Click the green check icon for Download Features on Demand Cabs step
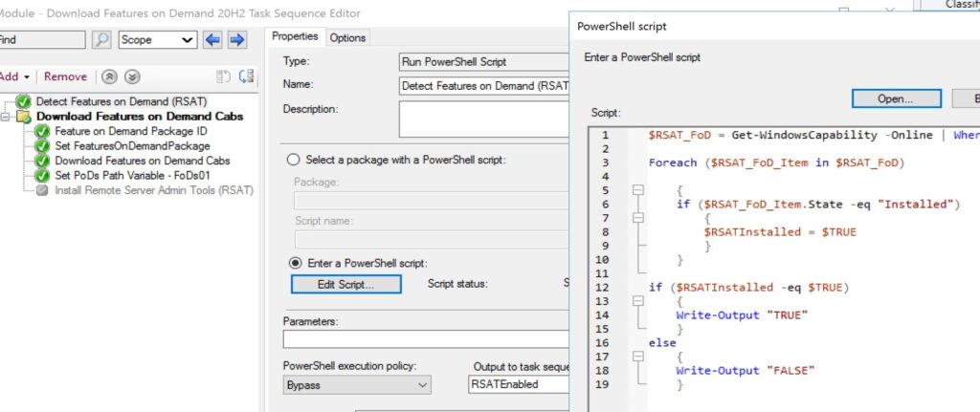 coord(42,161)
